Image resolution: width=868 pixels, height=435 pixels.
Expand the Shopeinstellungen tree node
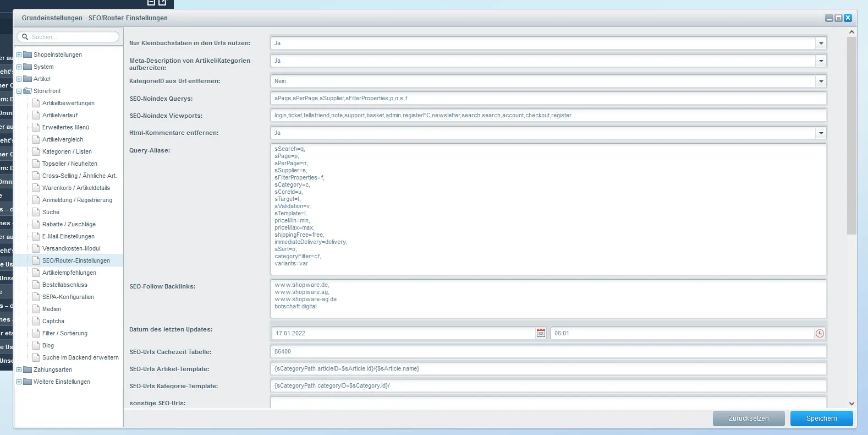tap(19, 55)
